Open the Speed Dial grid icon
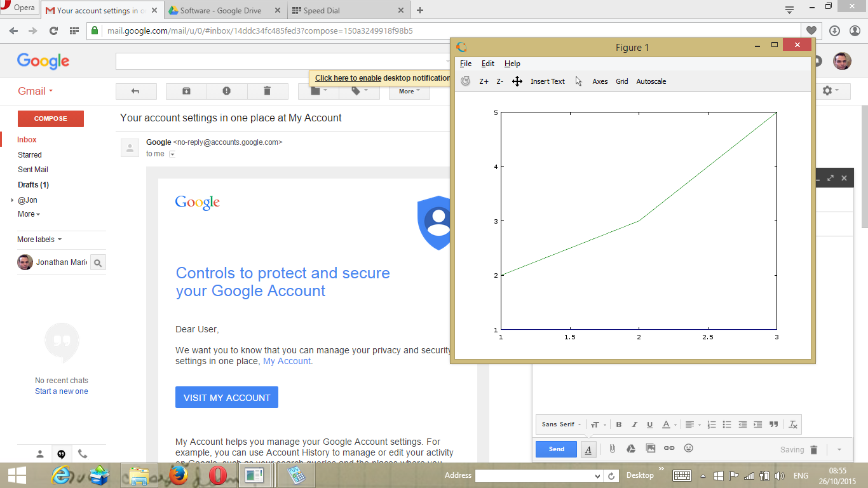The image size is (868, 488). [74, 30]
